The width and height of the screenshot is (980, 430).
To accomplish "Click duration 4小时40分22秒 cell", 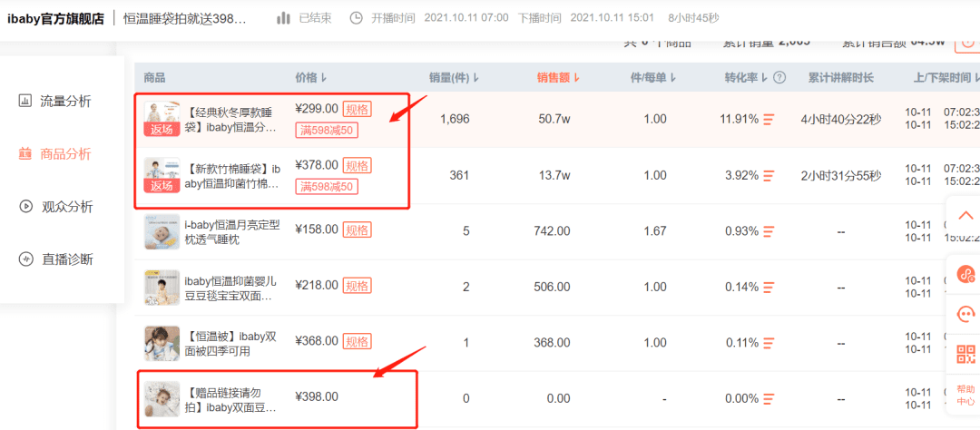I will 841,120.
